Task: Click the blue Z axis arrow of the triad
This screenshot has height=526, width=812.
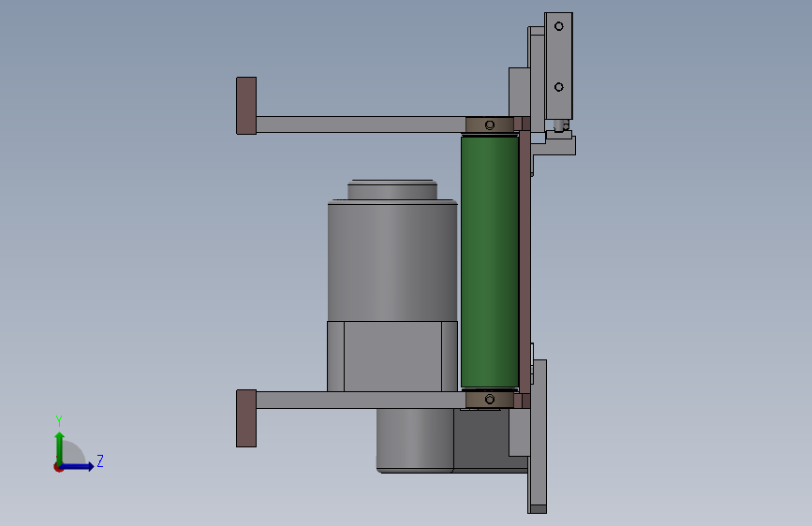Action: point(78,466)
